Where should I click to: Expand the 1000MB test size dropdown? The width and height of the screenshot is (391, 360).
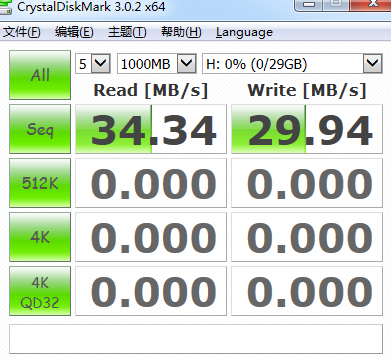point(186,63)
